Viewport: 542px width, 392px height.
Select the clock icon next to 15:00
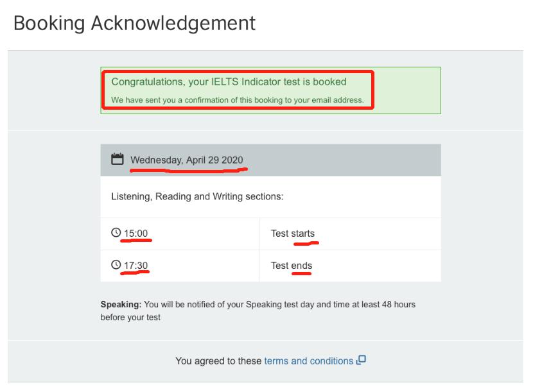(116, 234)
